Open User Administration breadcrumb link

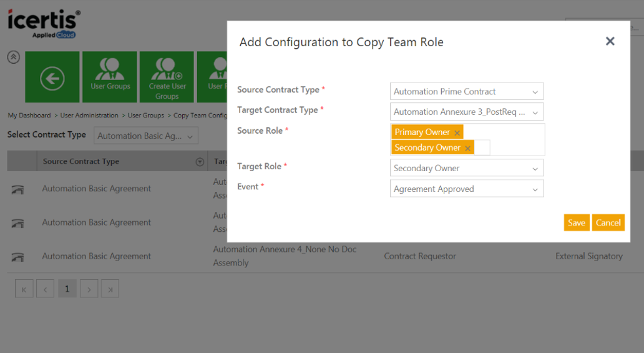[x=89, y=116]
